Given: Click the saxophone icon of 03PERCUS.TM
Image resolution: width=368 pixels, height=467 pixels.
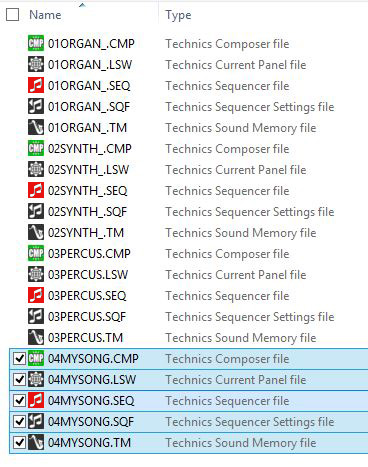Looking at the screenshot, I should click(x=36, y=337).
